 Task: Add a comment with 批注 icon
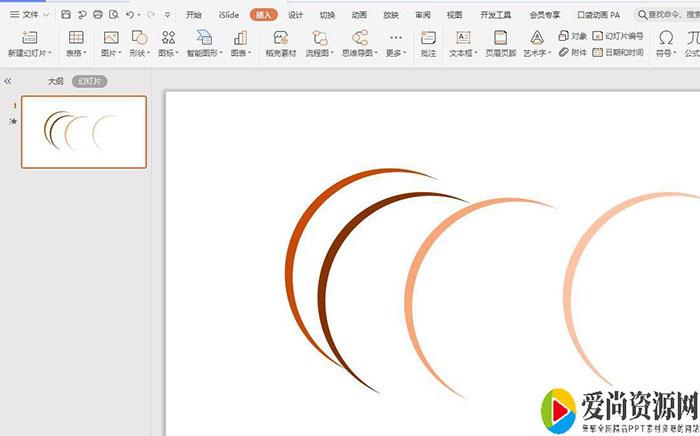tap(428, 38)
